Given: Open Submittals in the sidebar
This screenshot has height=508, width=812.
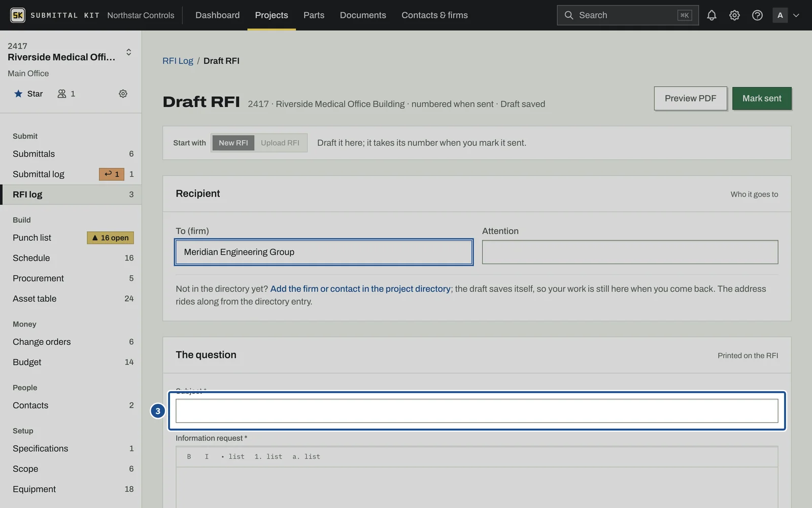Looking at the screenshot, I should tap(71, 154).
